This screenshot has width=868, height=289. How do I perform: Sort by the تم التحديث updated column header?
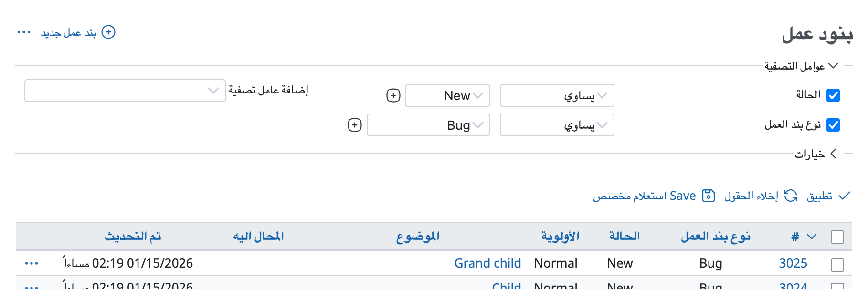pyautogui.click(x=133, y=237)
